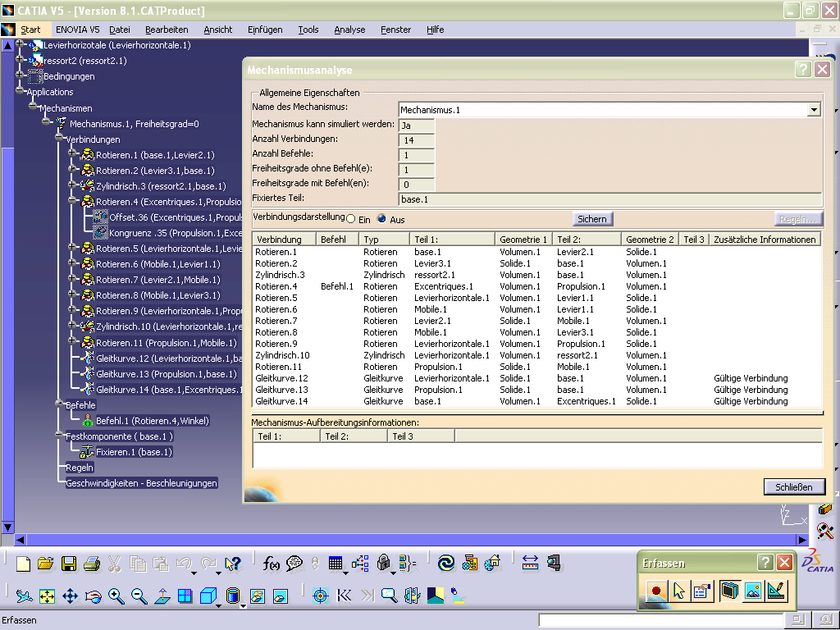Select Fixieren.1 (base.1) in the tree

coord(134,452)
